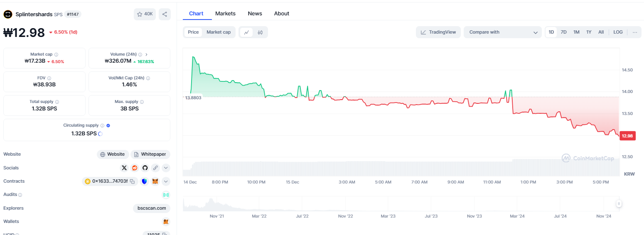
Task: Click the Audits info icon
Action: click(x=20, y=195)
